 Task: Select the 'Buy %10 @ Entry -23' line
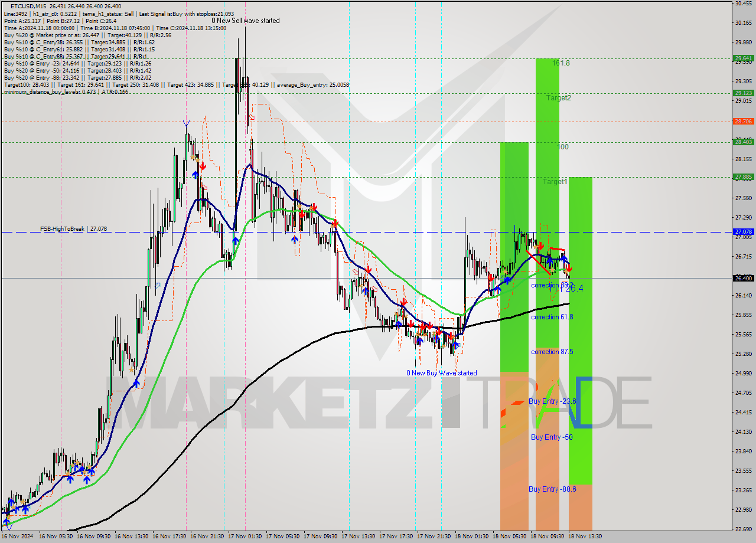pyautogui.click(x=78, y=63)
